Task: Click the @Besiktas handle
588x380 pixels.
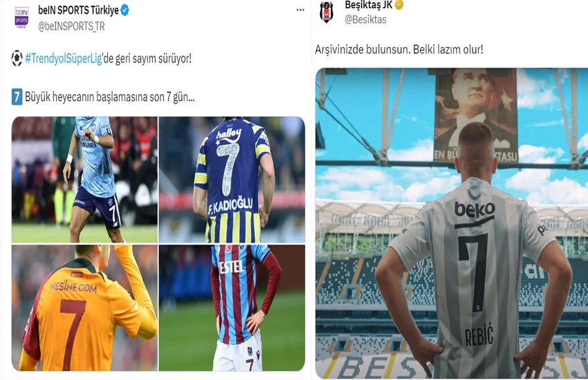Action: tap(365, 19)
